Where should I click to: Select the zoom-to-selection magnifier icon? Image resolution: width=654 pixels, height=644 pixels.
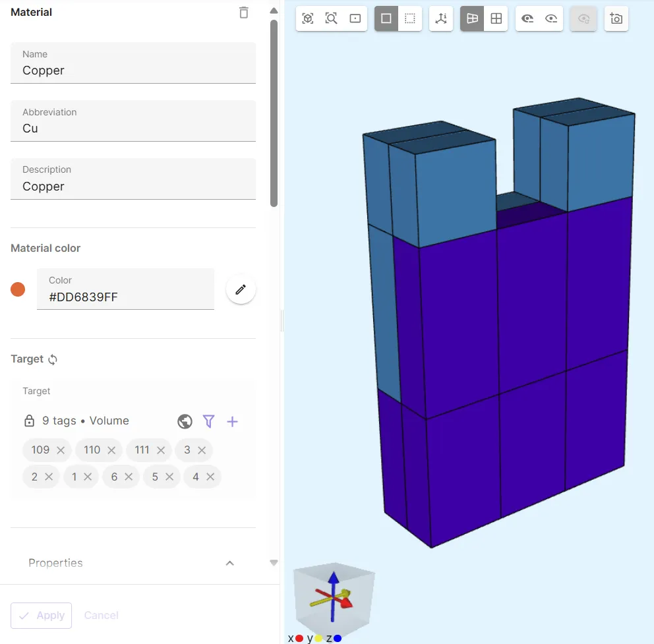(332, 18)
